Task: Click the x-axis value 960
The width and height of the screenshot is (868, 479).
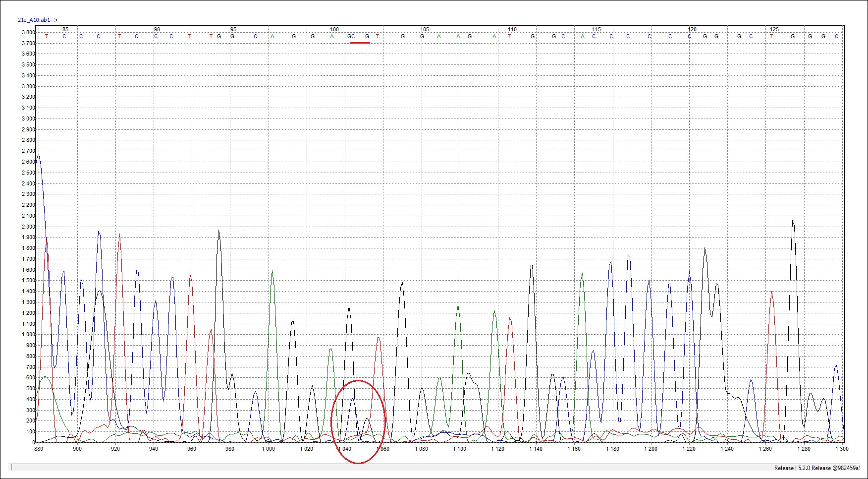Action: point(192,449)
